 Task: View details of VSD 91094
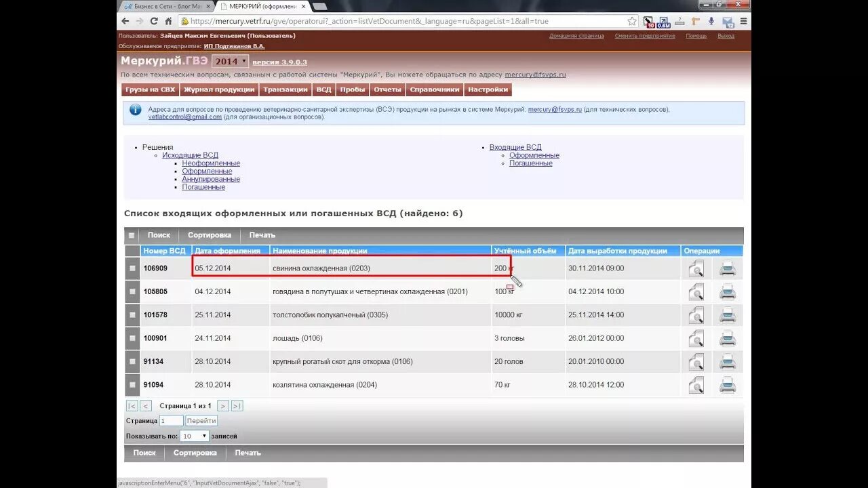pos(696,386)
